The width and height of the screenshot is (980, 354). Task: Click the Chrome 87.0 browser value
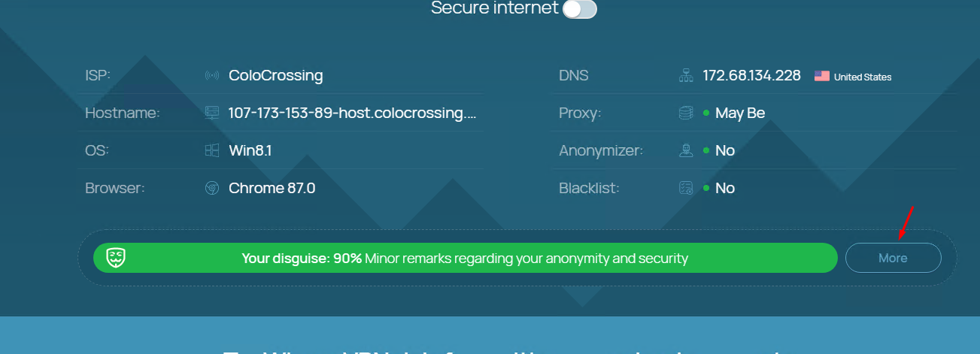[x=272, y=188]
